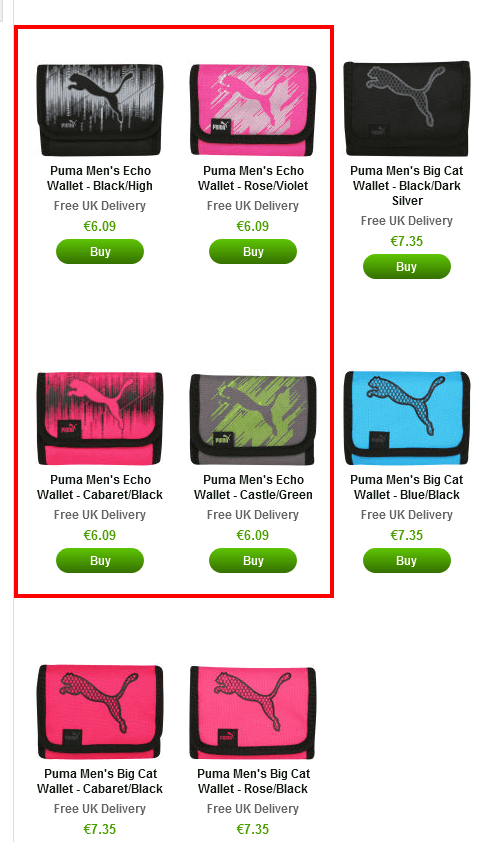Buy the Echo Wallet Cabaret/Black
Viewport: 487px width, 842px height.
[100, 561]
